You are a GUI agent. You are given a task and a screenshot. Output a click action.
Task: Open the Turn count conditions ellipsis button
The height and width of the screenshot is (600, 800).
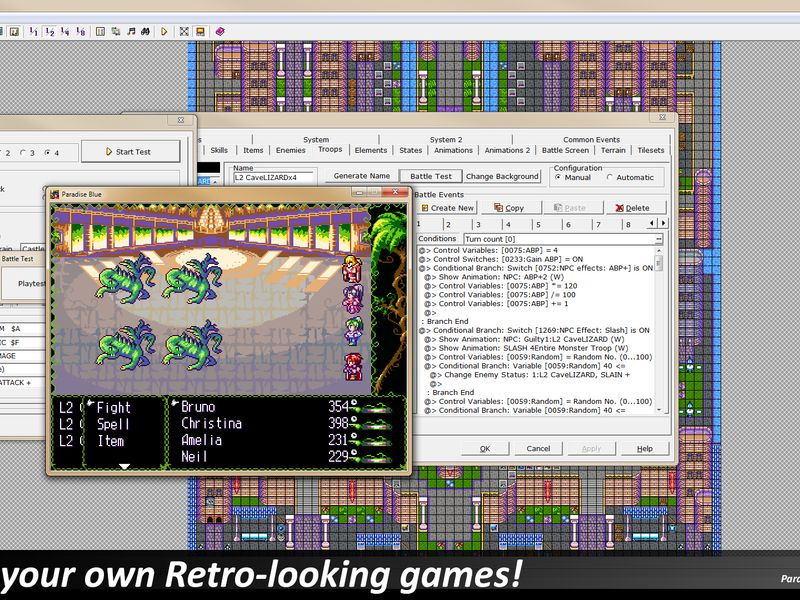coord(659,239)
